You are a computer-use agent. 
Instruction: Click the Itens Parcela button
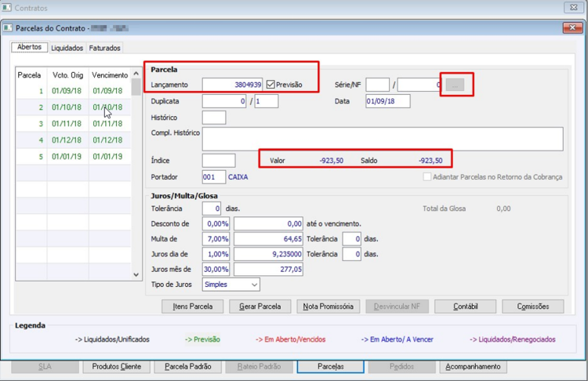[192, 307]
